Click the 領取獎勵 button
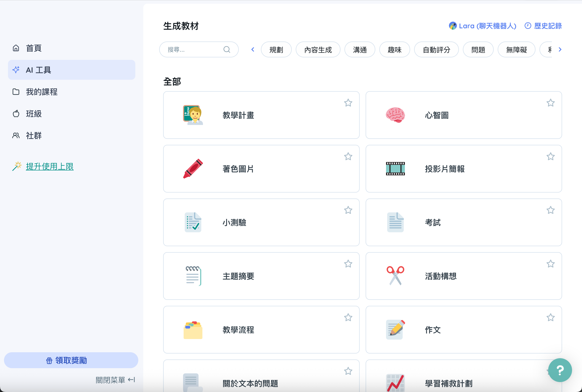582x392 pixels. pyautogui.click(x=71, y=360)
